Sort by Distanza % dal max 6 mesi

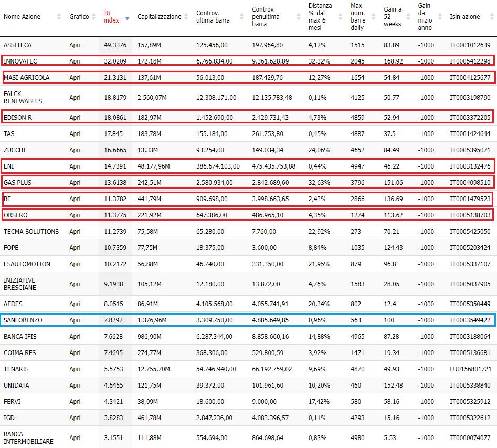pos(341,16)
